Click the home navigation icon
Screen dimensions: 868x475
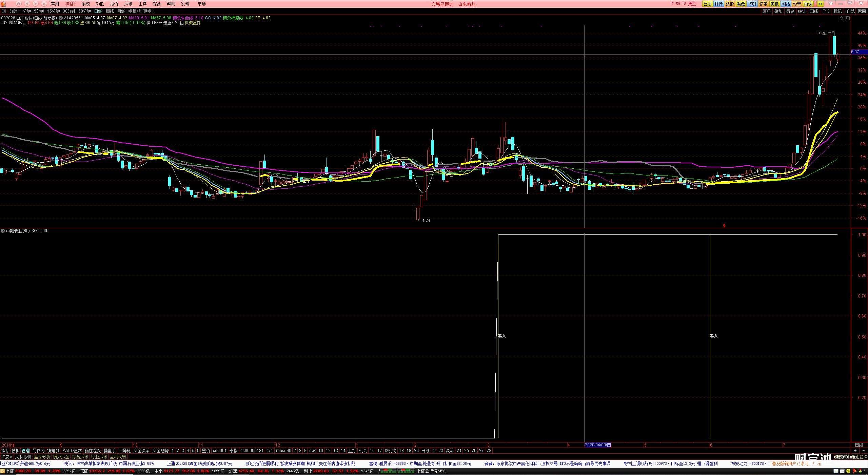click(19, 4)
